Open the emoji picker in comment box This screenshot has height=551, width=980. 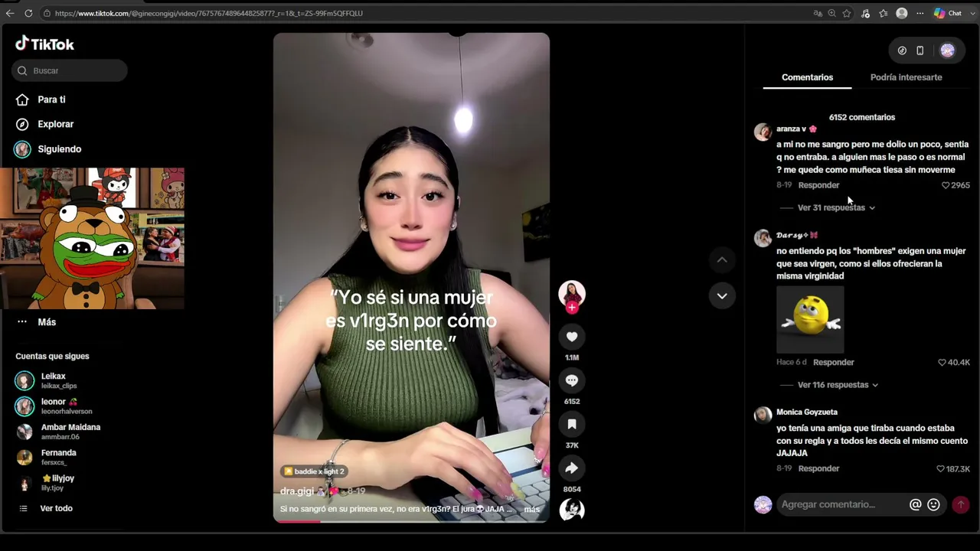click(933, 504)
